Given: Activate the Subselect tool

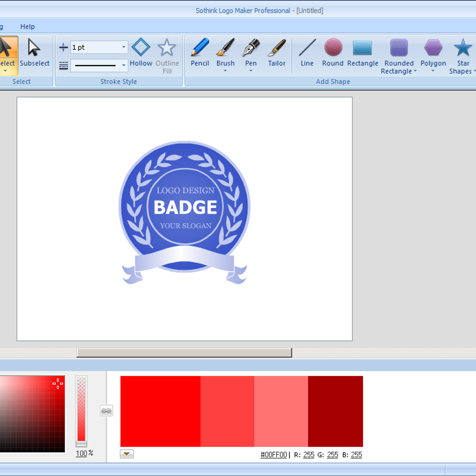Looking at the screenshot, I should (35, 53).
